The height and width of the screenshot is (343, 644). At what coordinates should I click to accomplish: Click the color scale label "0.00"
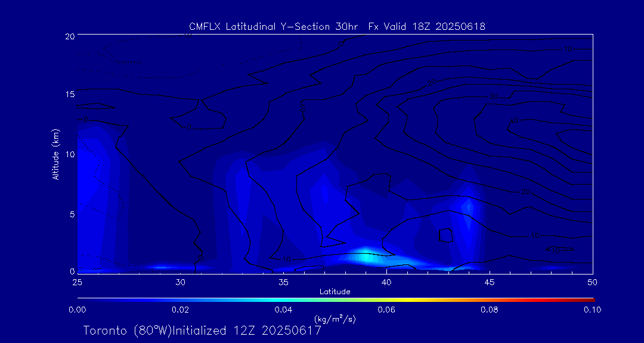(x=78, y=310)
